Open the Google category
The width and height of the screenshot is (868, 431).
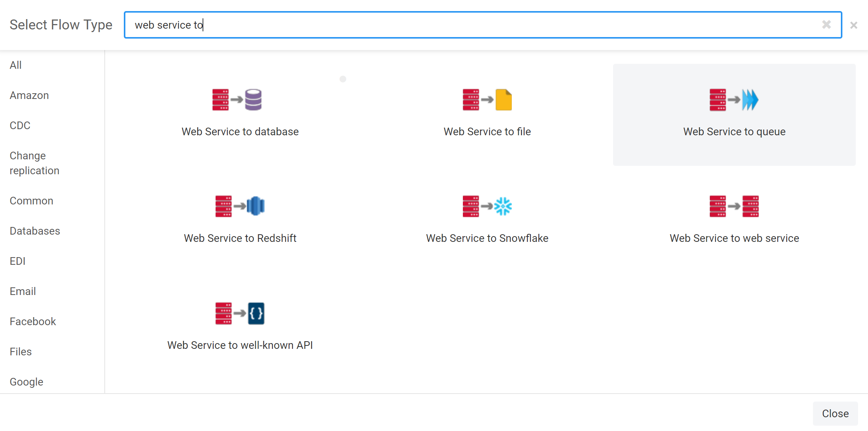(x=26, y=382)
